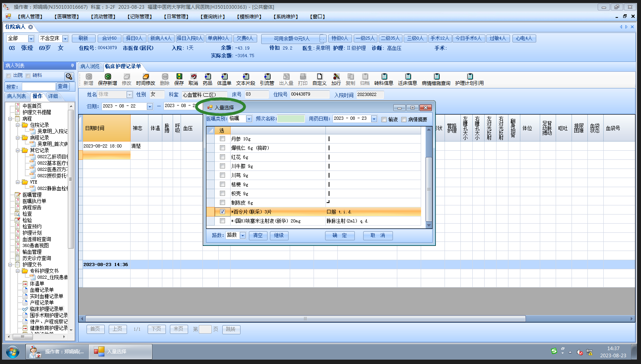Collapse the 其它记录 tree folder
This screenshot has width=641, height=364.
[x=18, y=150]
